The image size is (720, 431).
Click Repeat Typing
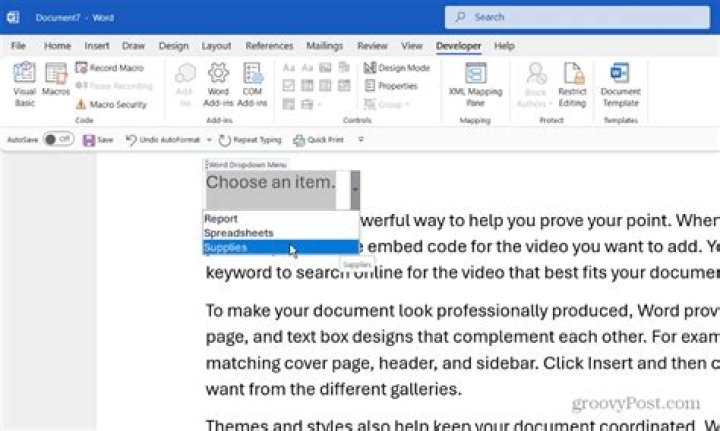[x=250, y=140]
